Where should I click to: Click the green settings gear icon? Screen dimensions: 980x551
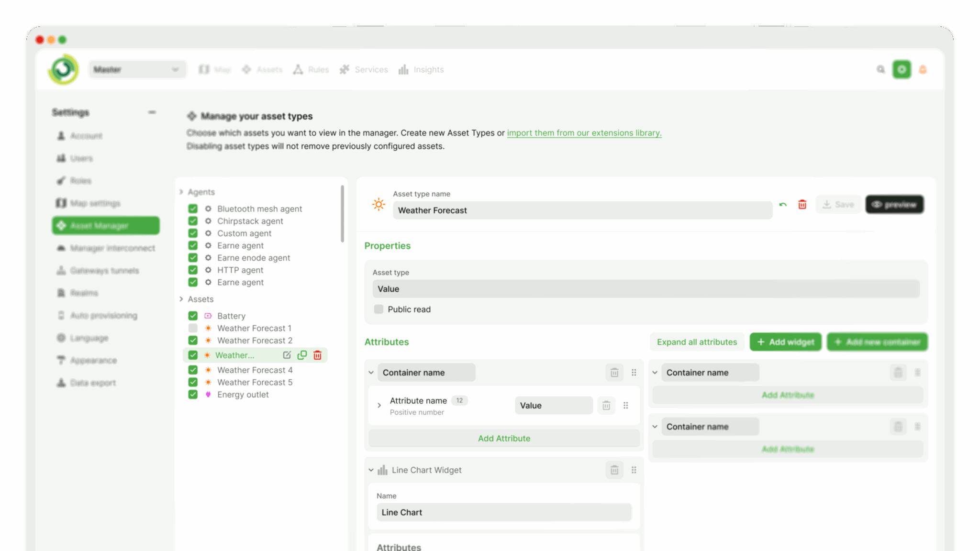902,70
